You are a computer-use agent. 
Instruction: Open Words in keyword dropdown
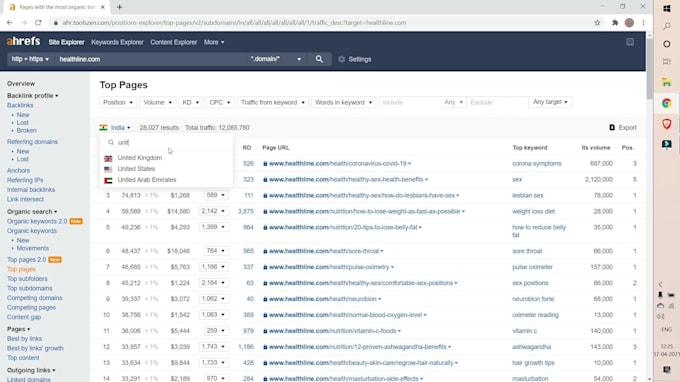[343, 102]
